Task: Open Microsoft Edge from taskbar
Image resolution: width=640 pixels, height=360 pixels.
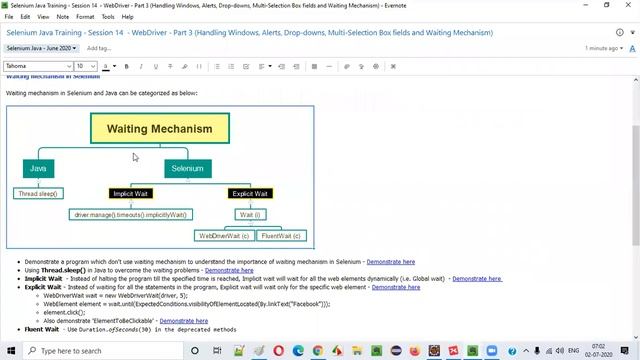Action: [298, 351]
